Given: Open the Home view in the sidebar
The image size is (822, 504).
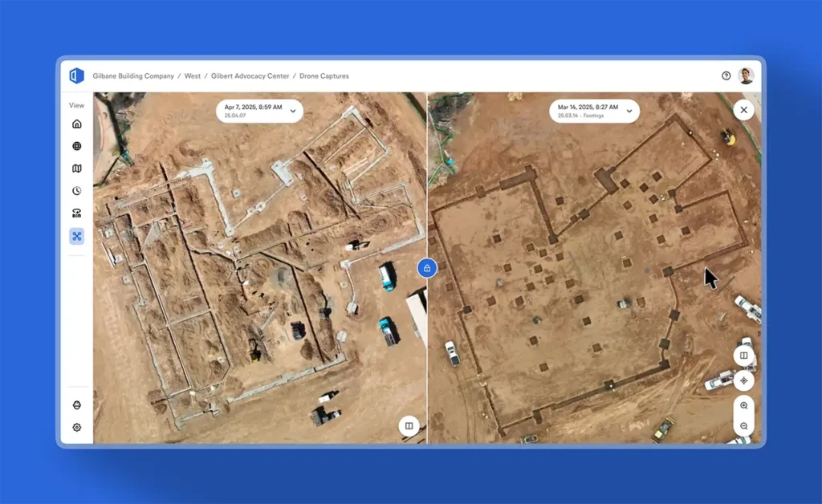Looking at the screenshot, I should (x=76, y=124).
